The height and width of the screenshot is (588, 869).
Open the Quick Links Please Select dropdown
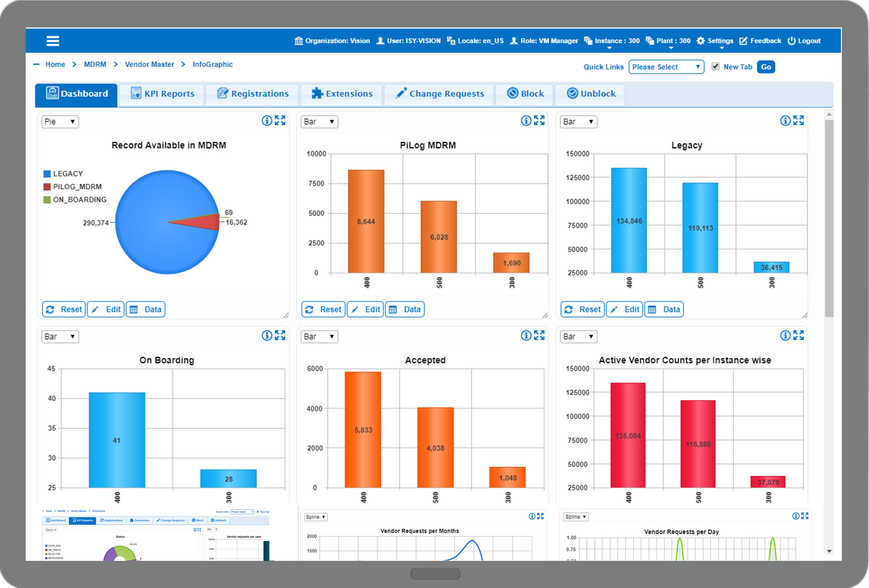(x=666, y=67)
